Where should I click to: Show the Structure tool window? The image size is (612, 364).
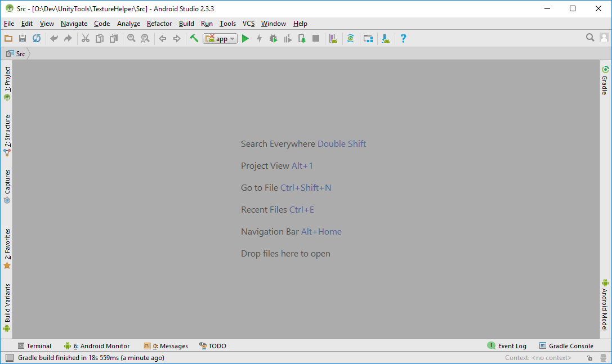[7, 136]
